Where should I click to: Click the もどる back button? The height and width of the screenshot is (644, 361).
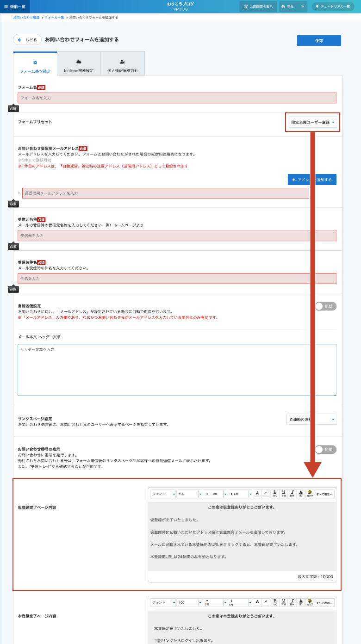[27, 40]
